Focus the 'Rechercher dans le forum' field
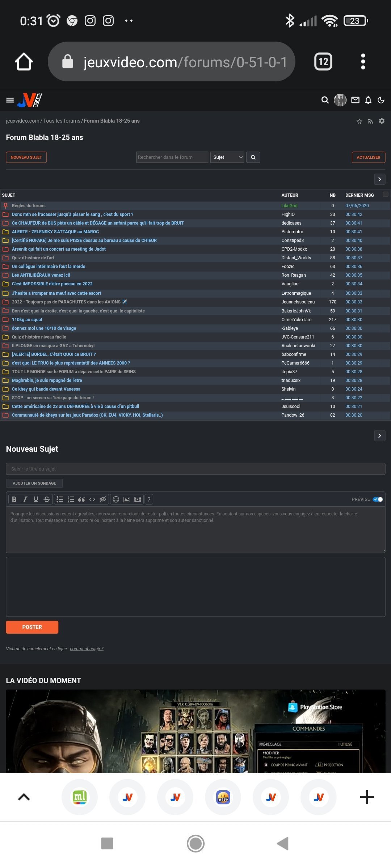The width and height of the screenshot is (391, 868). [172, 157]
